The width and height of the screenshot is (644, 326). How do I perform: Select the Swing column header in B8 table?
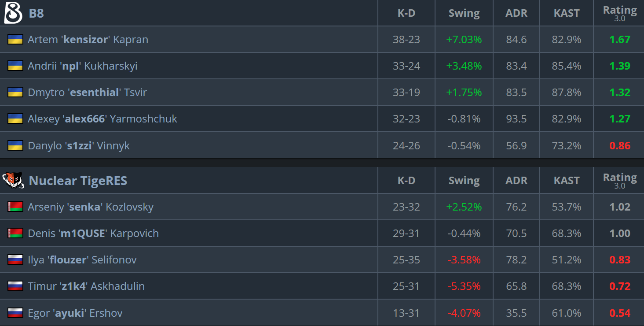(x=464, y=13)
